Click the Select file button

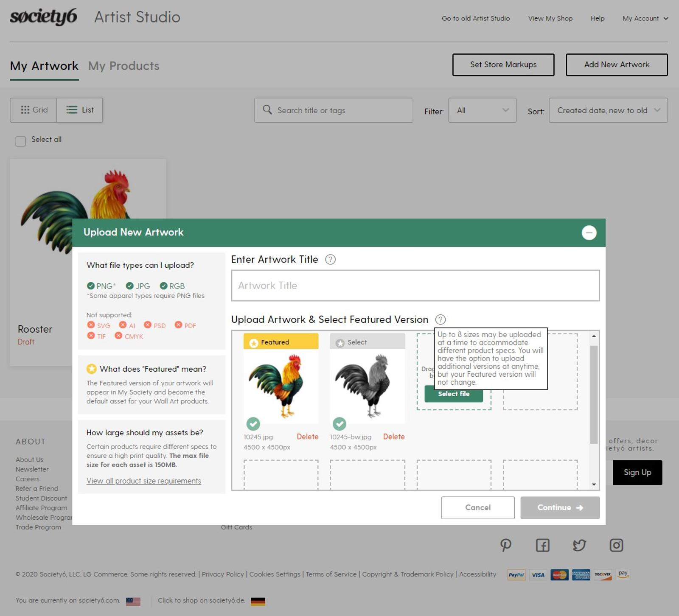point(454,394)
